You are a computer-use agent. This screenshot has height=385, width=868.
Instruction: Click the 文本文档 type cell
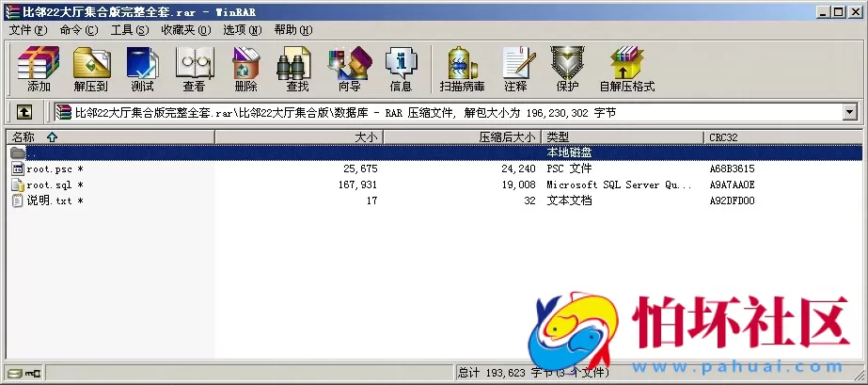569,201
